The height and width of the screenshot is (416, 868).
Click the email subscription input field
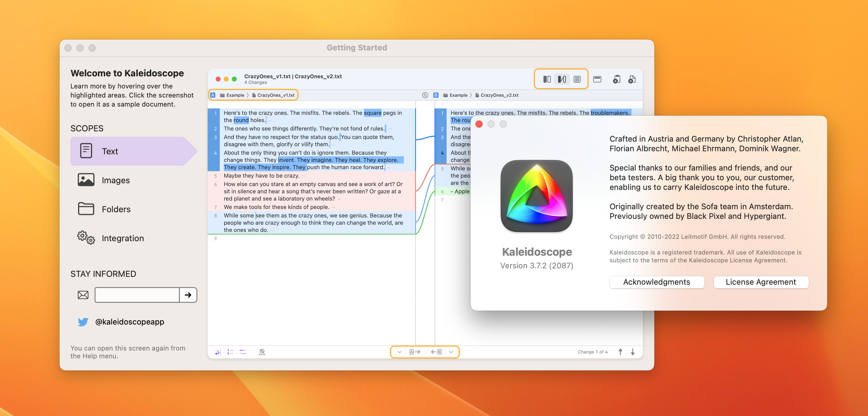coord(137,294)
